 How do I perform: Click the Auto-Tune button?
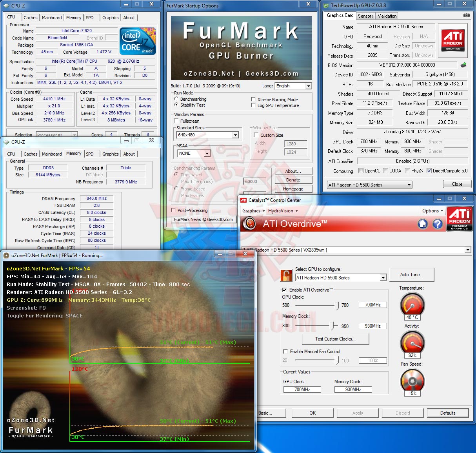[x=412, y=275]
